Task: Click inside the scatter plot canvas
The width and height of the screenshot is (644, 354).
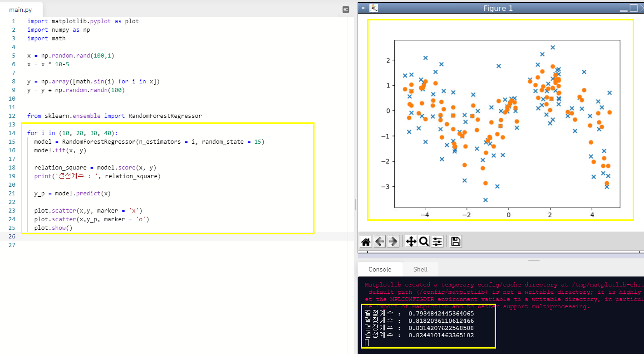Action: pyautogui.click(x=507, y=124)
